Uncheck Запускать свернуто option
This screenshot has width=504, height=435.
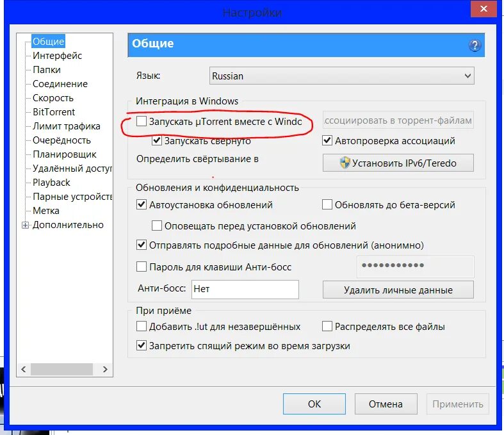[x=157, y=140]
